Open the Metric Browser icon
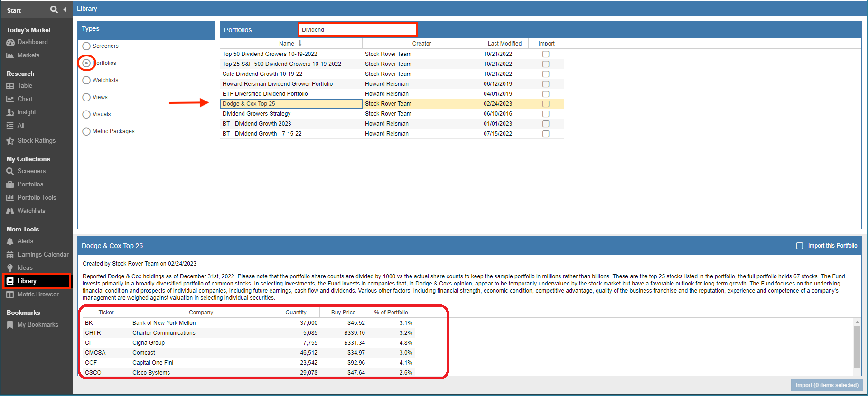Image resolution: width=868 pixels, height=396 pixels. click(x=10, y=295)
